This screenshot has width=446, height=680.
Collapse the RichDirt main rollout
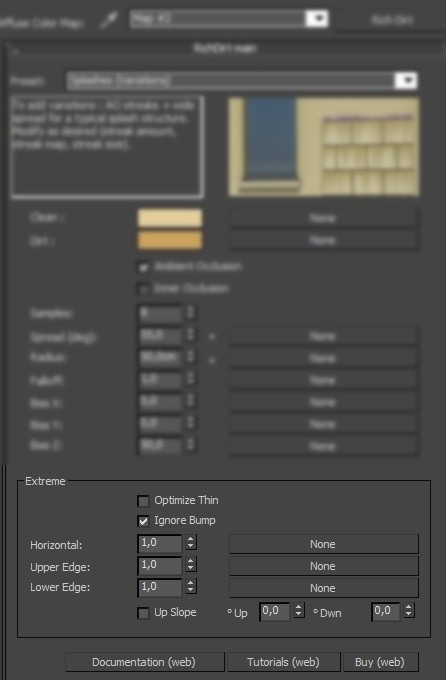224,48
